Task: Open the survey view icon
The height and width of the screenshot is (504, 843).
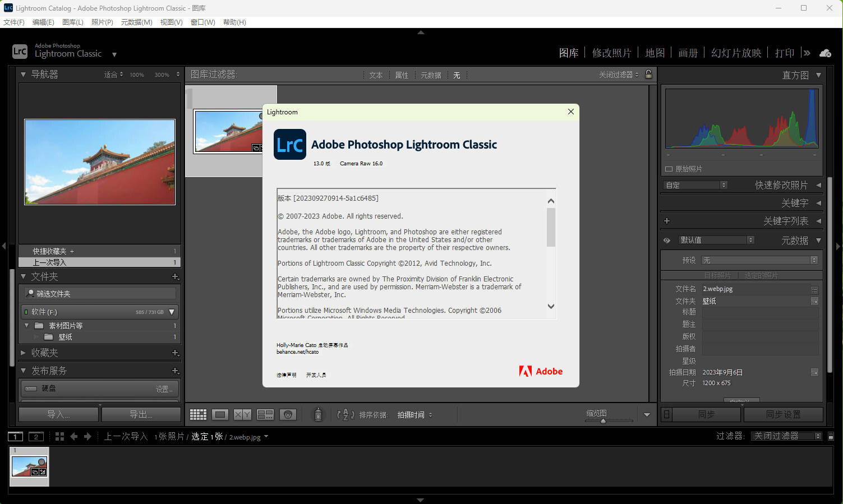Action: [x=265, y=415]
